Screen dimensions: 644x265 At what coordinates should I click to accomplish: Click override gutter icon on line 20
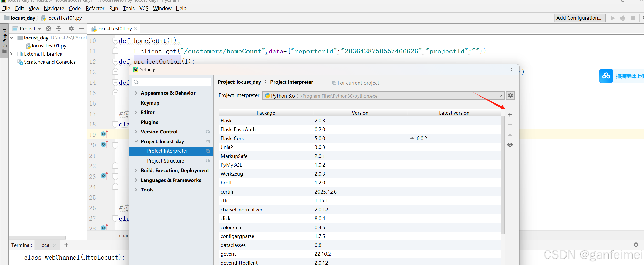point(105,144)
